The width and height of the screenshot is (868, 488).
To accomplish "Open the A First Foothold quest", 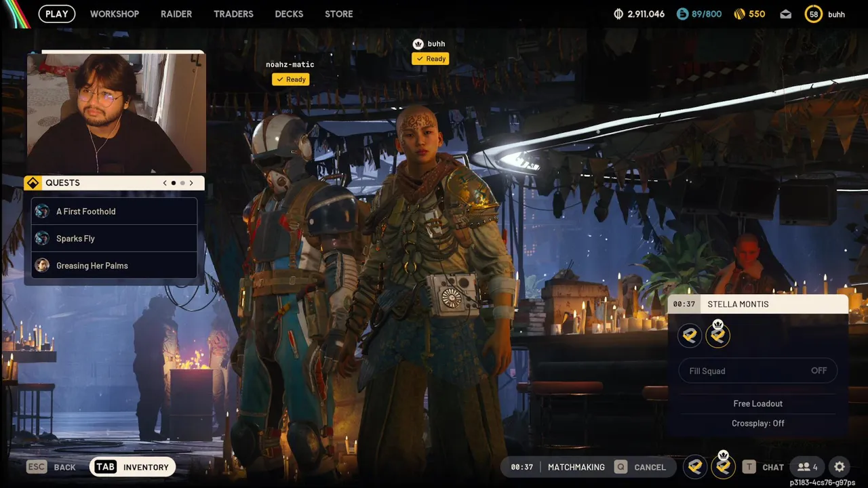I will [x=114, y=211].
